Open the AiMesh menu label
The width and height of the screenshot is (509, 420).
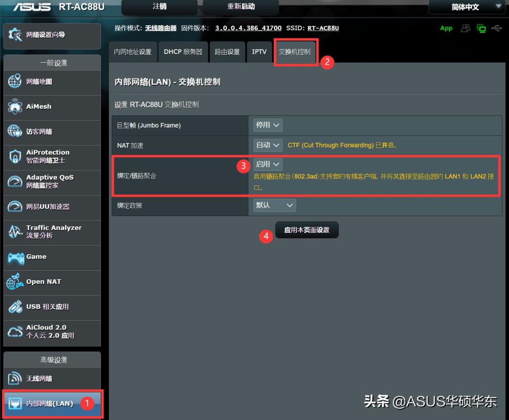pos(39,106)
